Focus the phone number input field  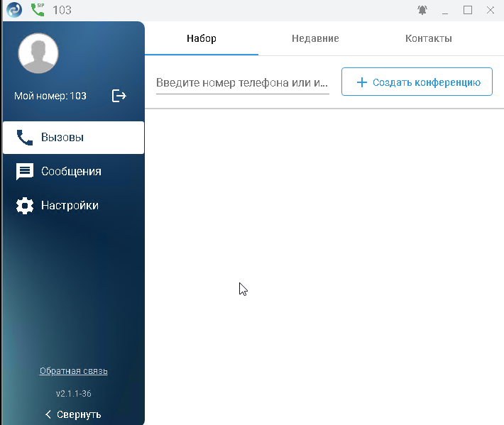click(x=242, y=83)
